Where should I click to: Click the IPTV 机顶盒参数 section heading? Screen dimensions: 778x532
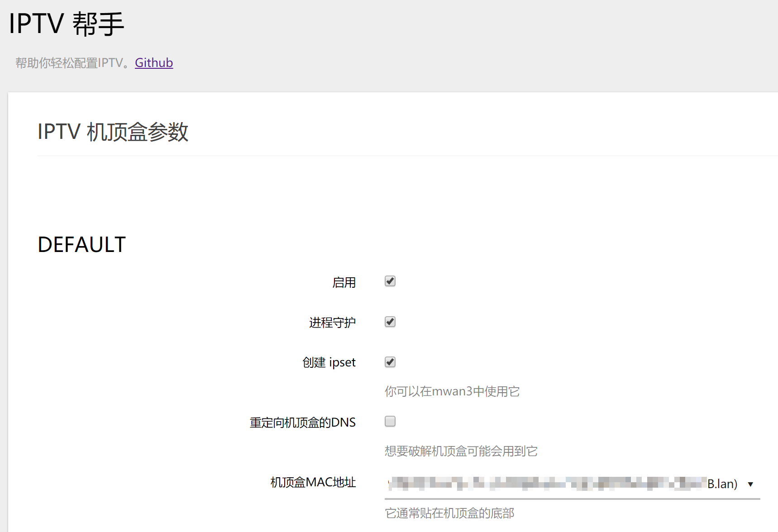(113, 132)
